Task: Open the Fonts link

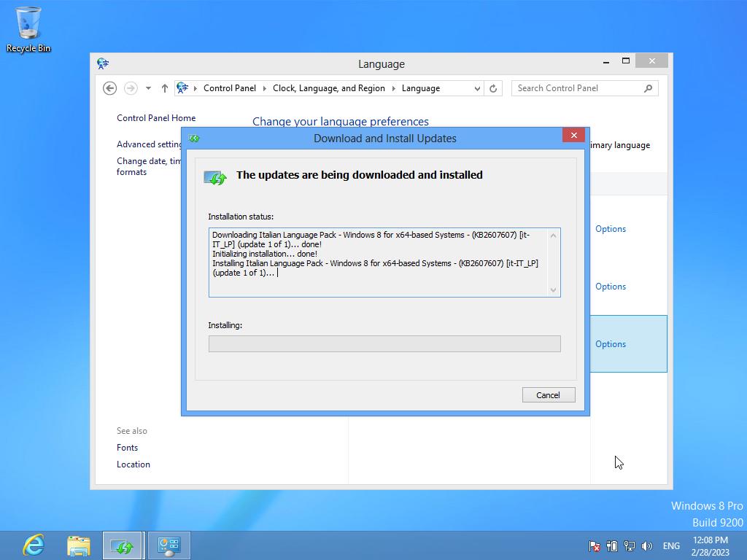Action: click(127, 448)
